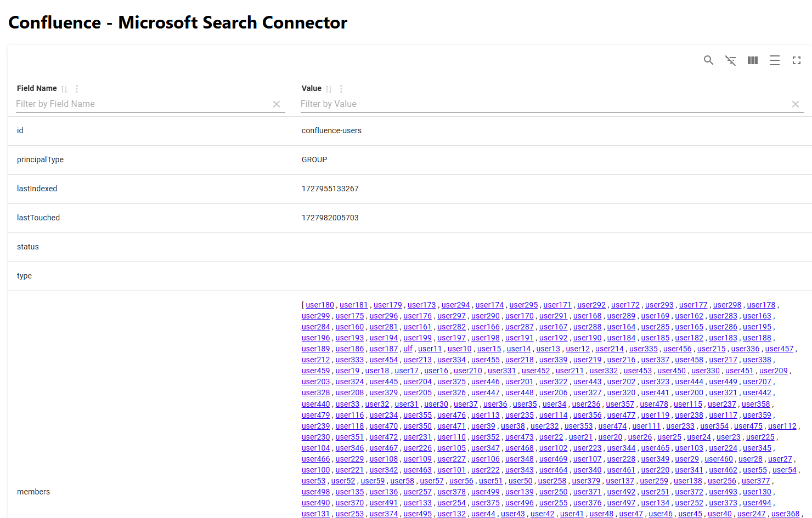Clear the Field Name filter
Screen dimensions: 812x518
tap(277, 104)
